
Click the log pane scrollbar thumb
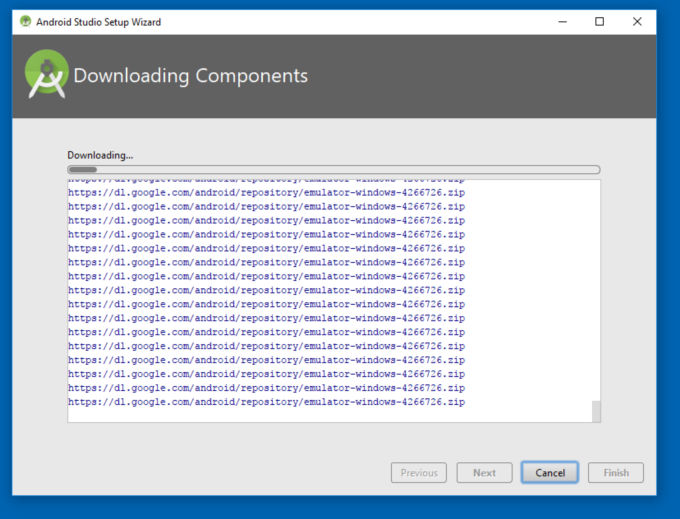[x=596, y=411]
